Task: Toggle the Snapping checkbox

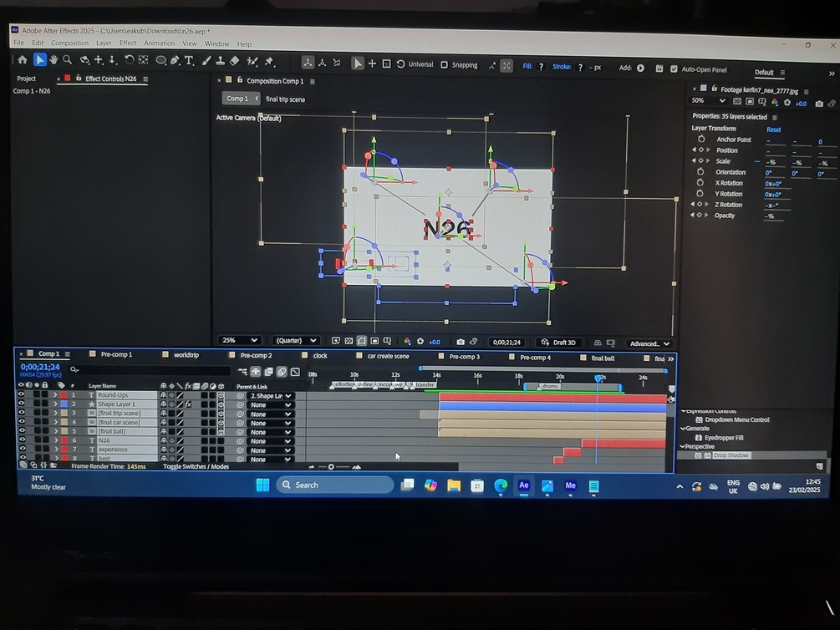Action: pyautogui.click(x=443, y=64)
